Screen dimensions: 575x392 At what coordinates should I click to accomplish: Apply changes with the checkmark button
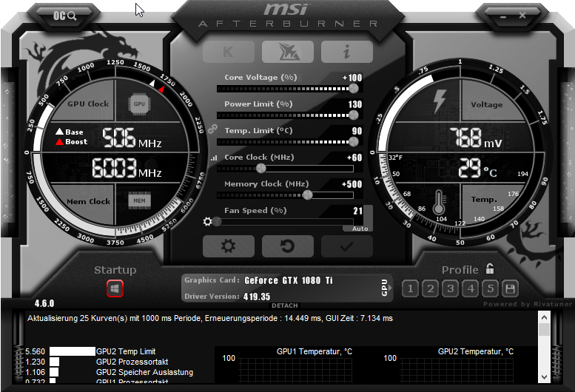(x=346, y=246)
